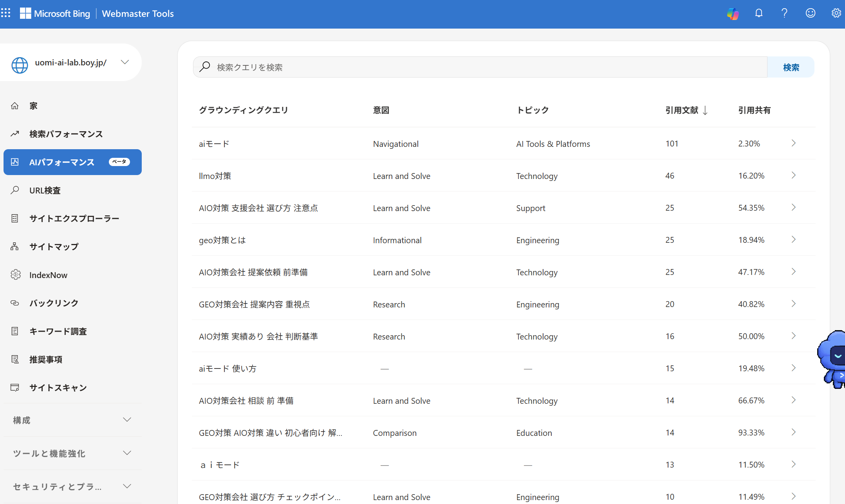
Task: Click the 検索 button
Action: (x=791, y=67)
